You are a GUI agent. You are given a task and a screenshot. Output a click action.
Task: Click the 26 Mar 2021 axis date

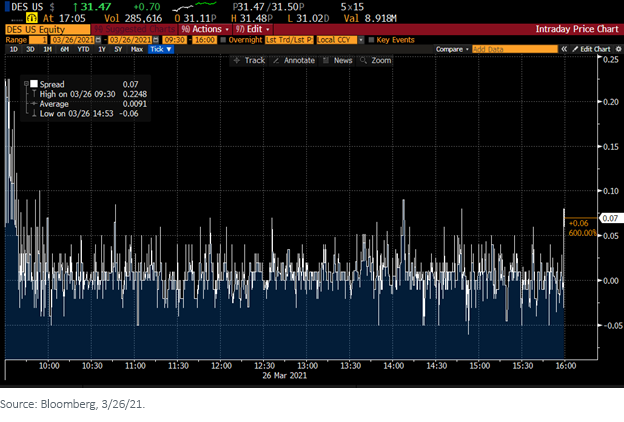tap(285, 375)
